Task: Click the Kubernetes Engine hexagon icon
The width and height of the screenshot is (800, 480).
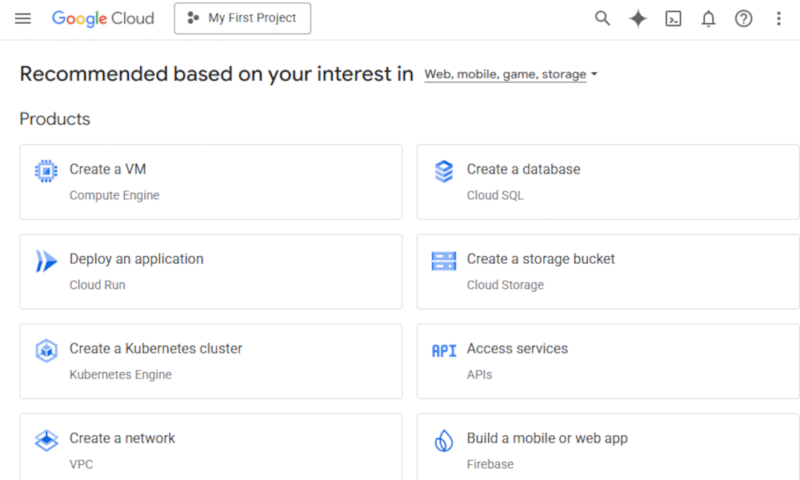Action: click(46, 351)
